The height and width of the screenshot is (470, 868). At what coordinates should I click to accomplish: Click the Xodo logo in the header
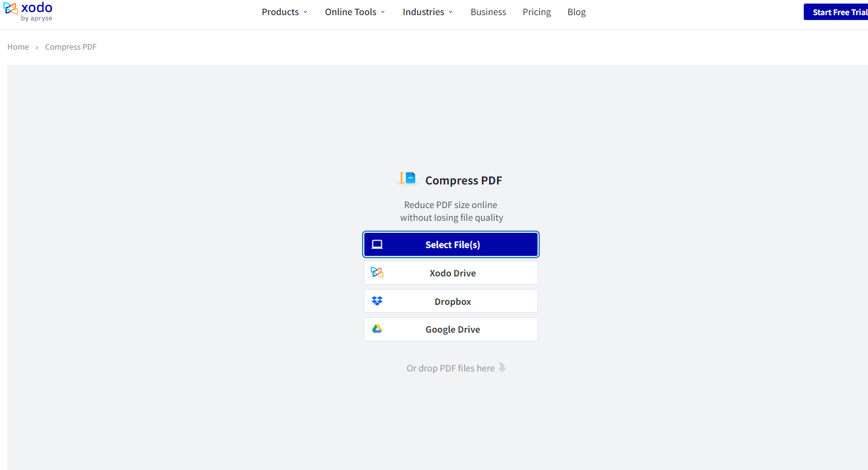tap(28, 11)
